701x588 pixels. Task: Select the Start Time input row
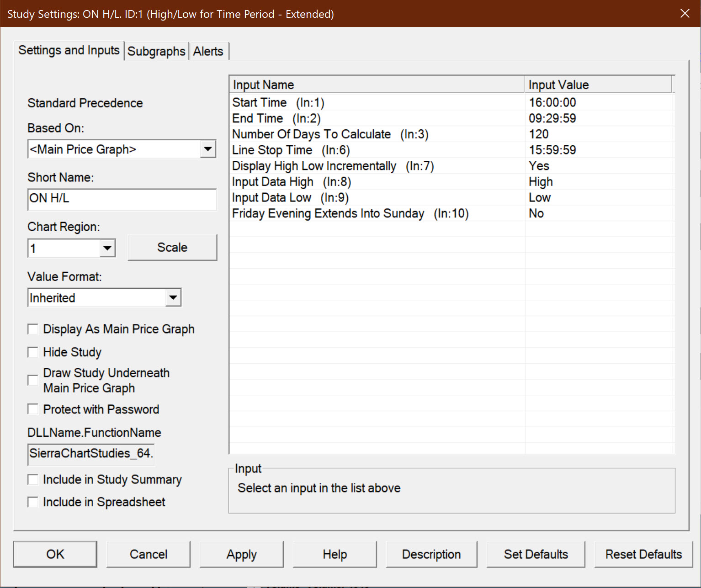(x=377, y=102)
